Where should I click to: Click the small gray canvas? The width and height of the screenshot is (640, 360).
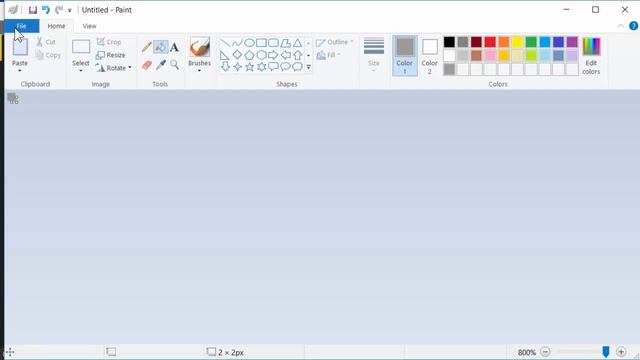(11, 97)
